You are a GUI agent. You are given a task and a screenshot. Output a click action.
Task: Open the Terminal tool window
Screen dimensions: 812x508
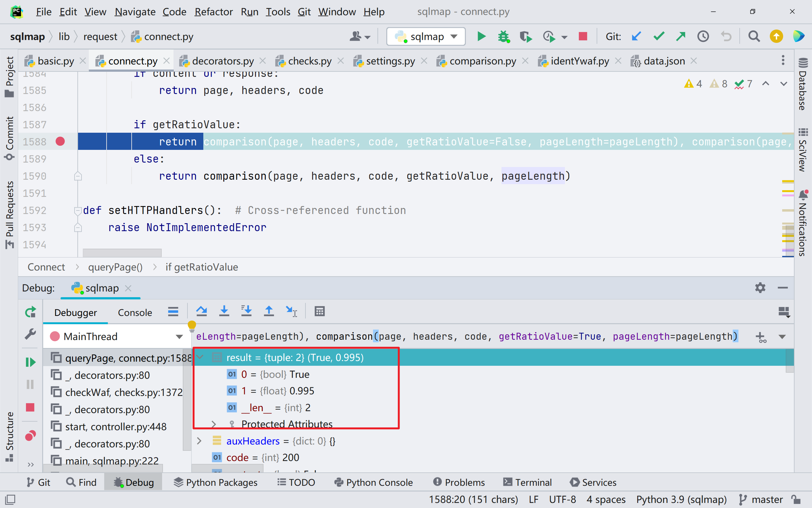click(527, 483)
